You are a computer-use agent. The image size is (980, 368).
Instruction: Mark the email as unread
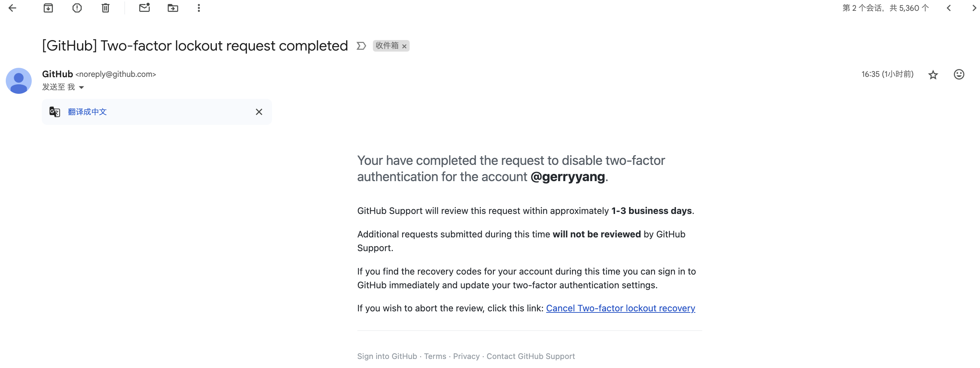pyautogui.click(x=144, y=8)
